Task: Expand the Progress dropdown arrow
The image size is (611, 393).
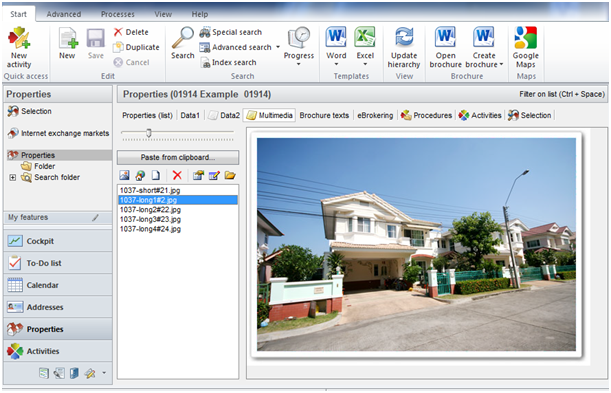Action: 299,64
